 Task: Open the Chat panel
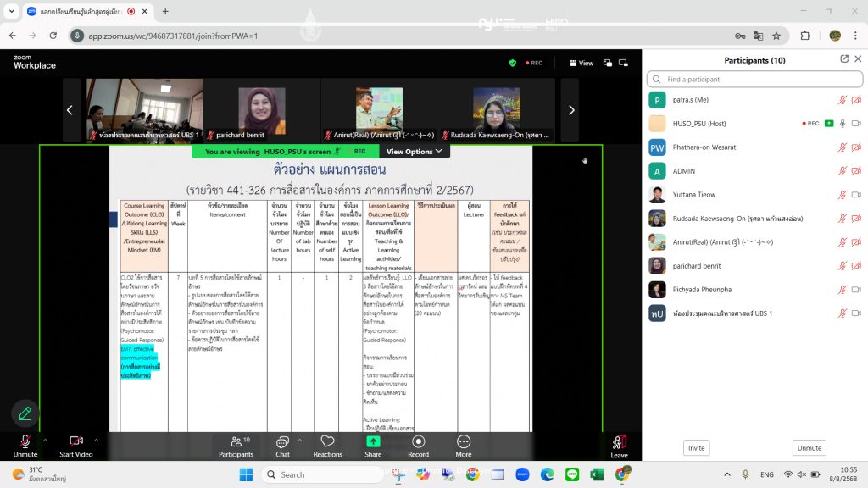click(x=282, y=446)
